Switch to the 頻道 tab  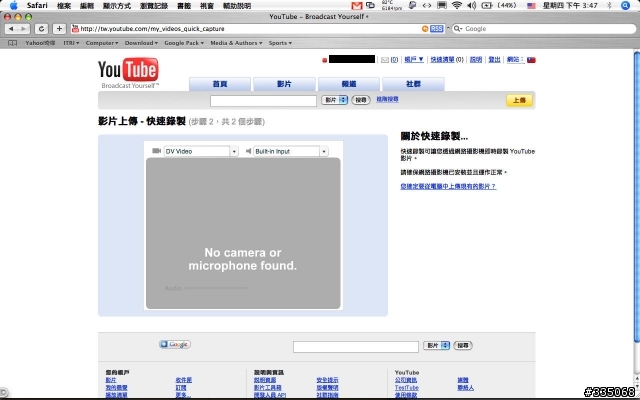click(x=349, y=84)
